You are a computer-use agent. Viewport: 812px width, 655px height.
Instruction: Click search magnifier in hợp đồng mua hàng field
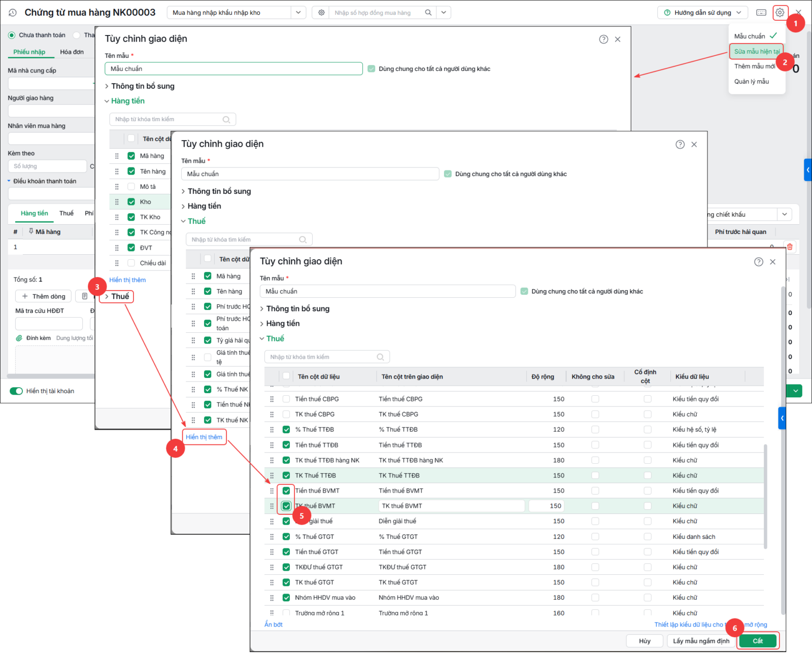[x=428, y=13]
